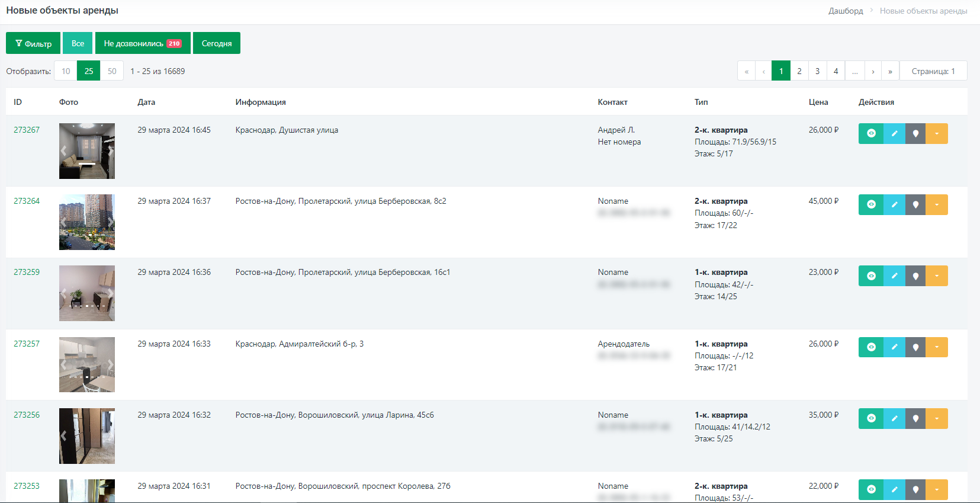Click the Дата column header
The width and height of the screenshot is (980, 503).
[146, 102]
